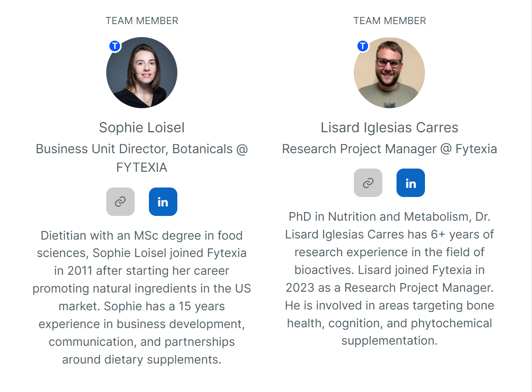The width and height of the screenshot is (532, 392).
Task: Click the gray link icon under Lisard's title
Action: tap(368, 183)
